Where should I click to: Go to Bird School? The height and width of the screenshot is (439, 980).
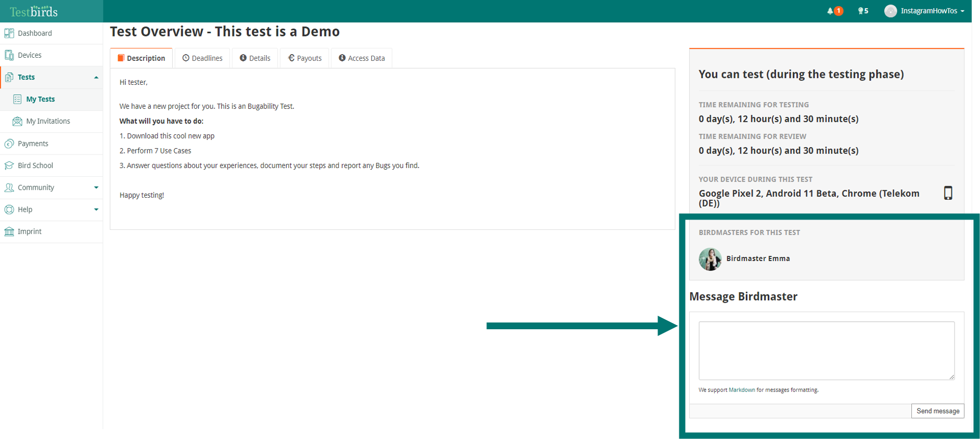pos(35,165)
